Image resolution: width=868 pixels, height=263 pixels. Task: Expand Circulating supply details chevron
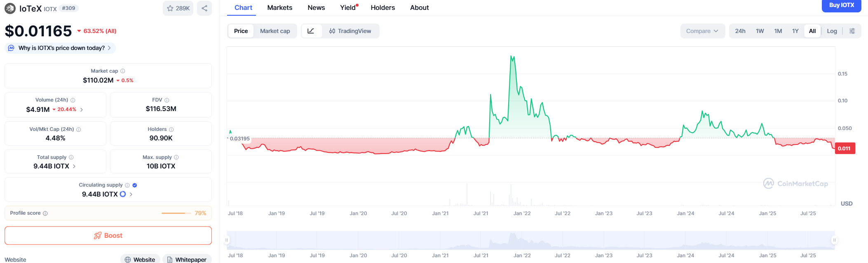(131, 194)
